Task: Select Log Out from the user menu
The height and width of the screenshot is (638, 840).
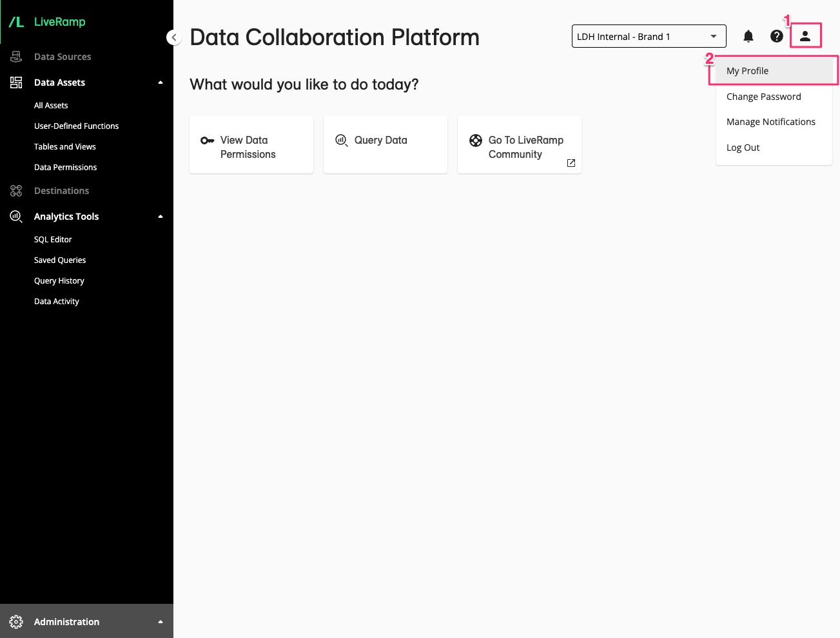Action: [x=774, y=148]
